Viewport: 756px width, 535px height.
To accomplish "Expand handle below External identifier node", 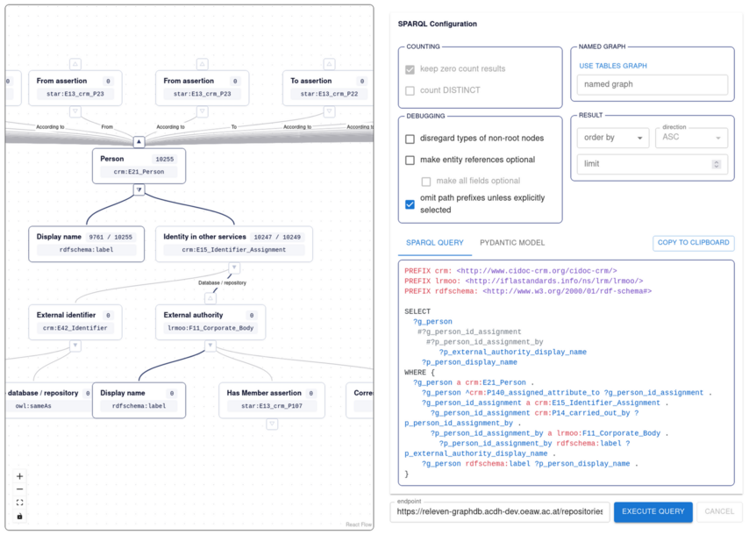I will tap(75, 346).
